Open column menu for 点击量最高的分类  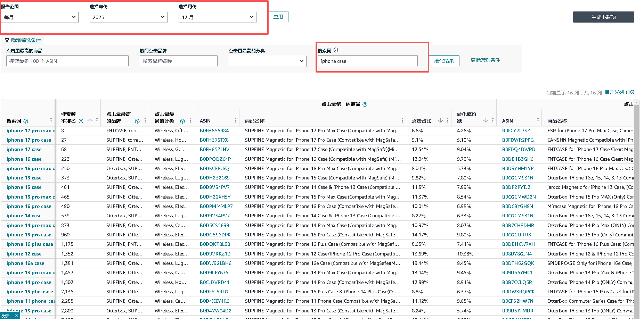tap(190, 120)
